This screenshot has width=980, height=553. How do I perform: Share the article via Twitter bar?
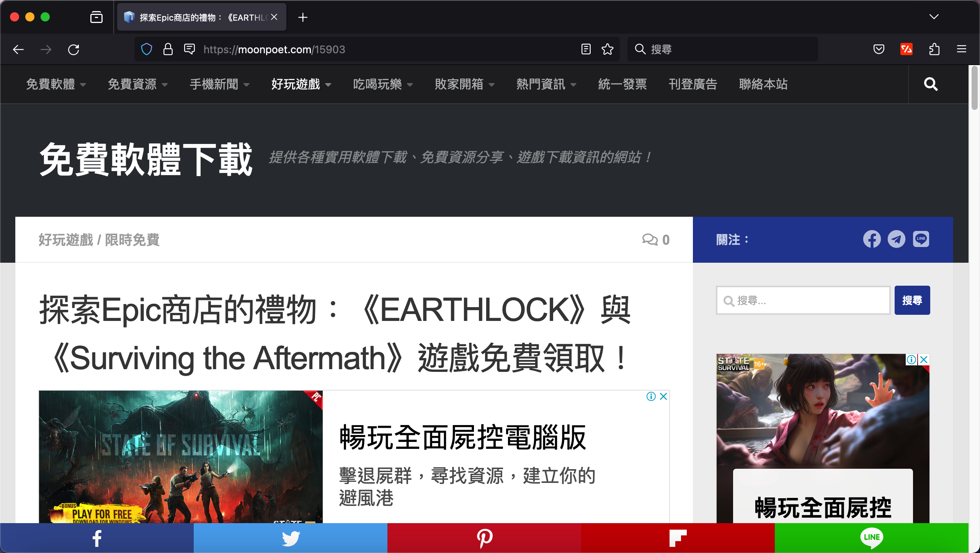(x=291, y=538)
